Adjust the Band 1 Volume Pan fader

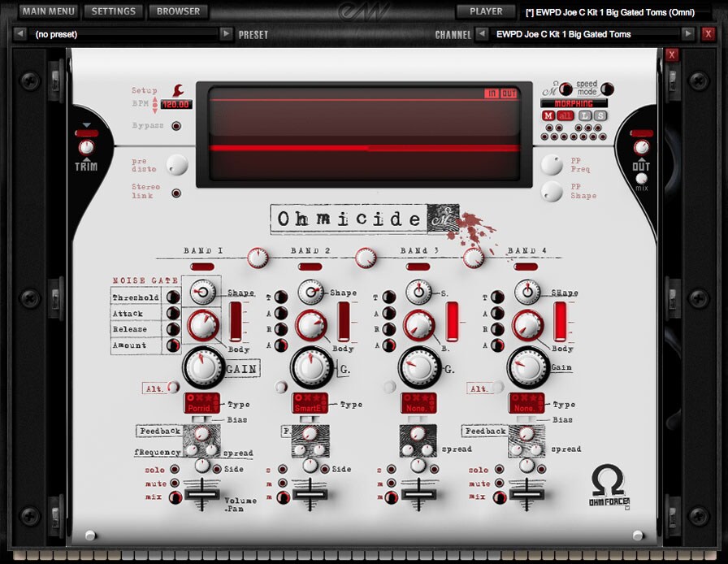pyautogui.click(x=202, y=494)
